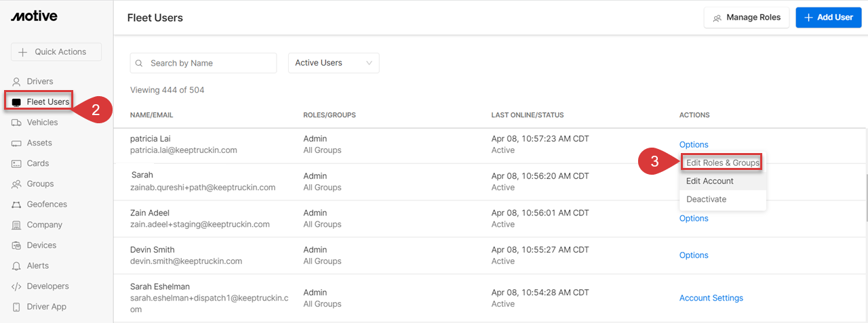Click the Search by Name field
This screenshot has height=323, width=868.
tap(203, 63)
